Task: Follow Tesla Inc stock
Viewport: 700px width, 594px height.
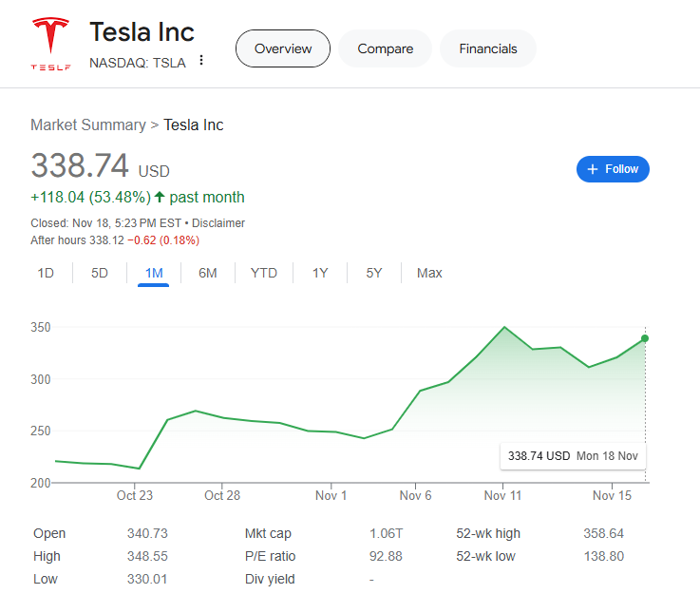Action: pyautogui.click(x=613, y=169)
